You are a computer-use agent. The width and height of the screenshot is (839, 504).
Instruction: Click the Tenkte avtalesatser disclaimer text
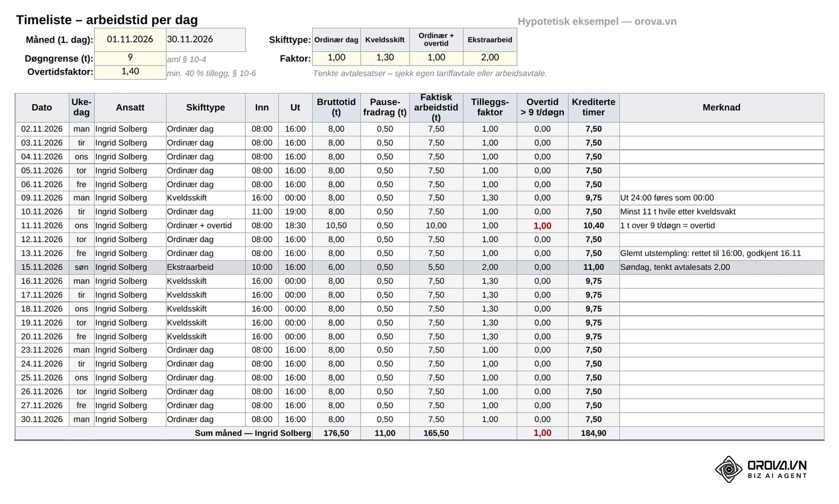click(x=430, y=73)
